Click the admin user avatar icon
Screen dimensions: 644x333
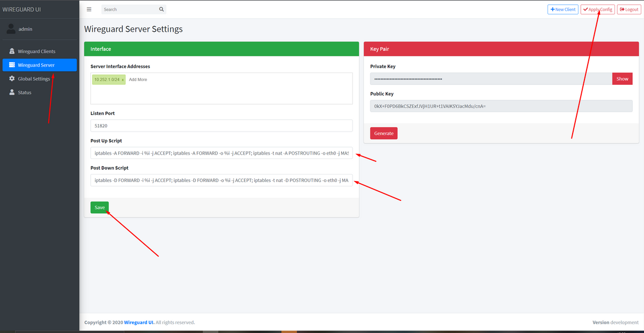coord(11,29)
